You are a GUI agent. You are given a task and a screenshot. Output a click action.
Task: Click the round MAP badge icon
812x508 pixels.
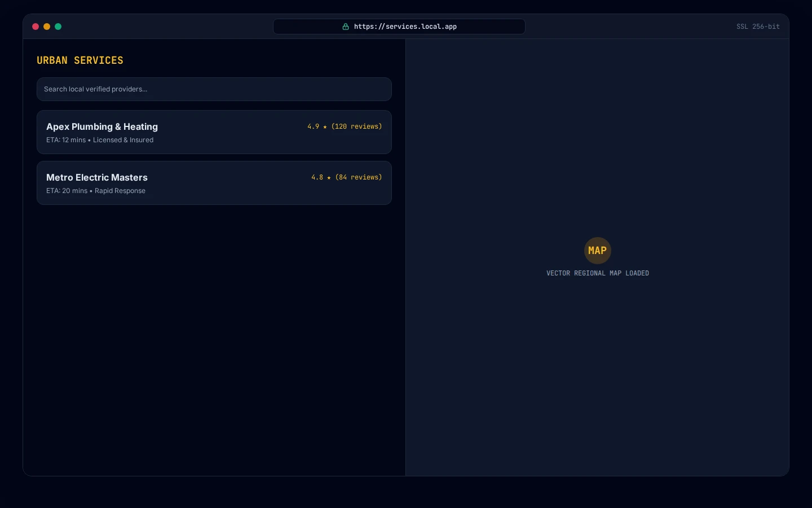[598, 251]
